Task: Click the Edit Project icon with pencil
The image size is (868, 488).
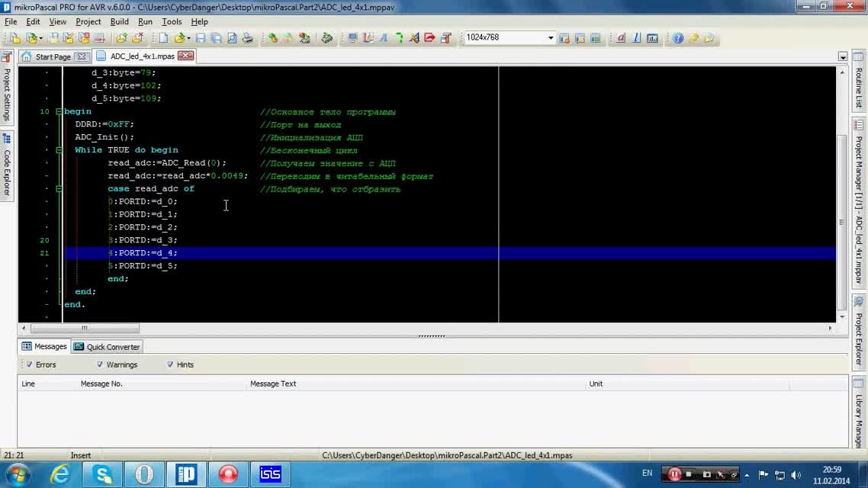Action: tap(68, 37)
